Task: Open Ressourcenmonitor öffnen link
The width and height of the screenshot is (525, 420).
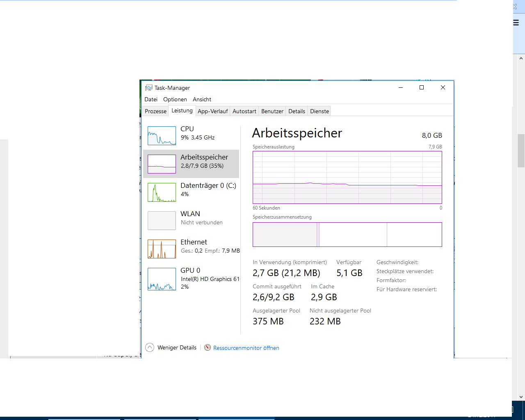Action: pos(246,348)
